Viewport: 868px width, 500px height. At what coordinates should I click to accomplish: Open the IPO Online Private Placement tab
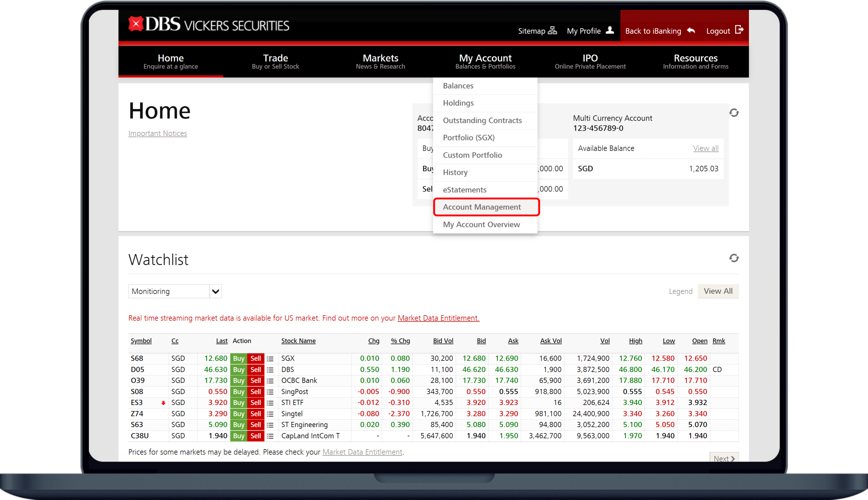pyautogui.click(x=590, y=61)
